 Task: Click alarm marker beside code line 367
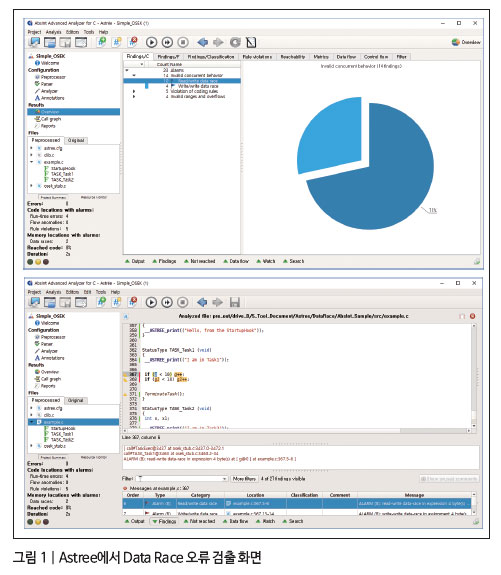[x=125, y=374]
